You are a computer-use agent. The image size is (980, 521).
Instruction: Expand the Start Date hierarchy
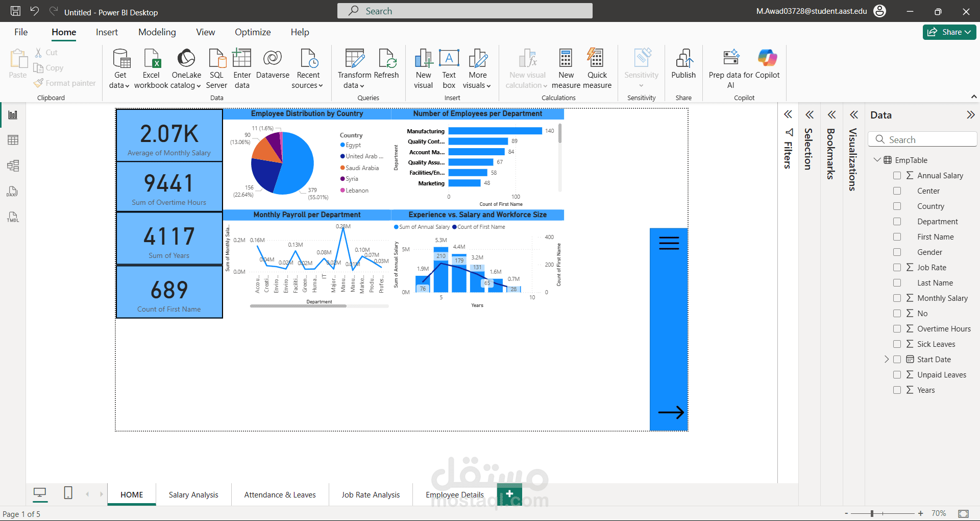pos(887,360)
